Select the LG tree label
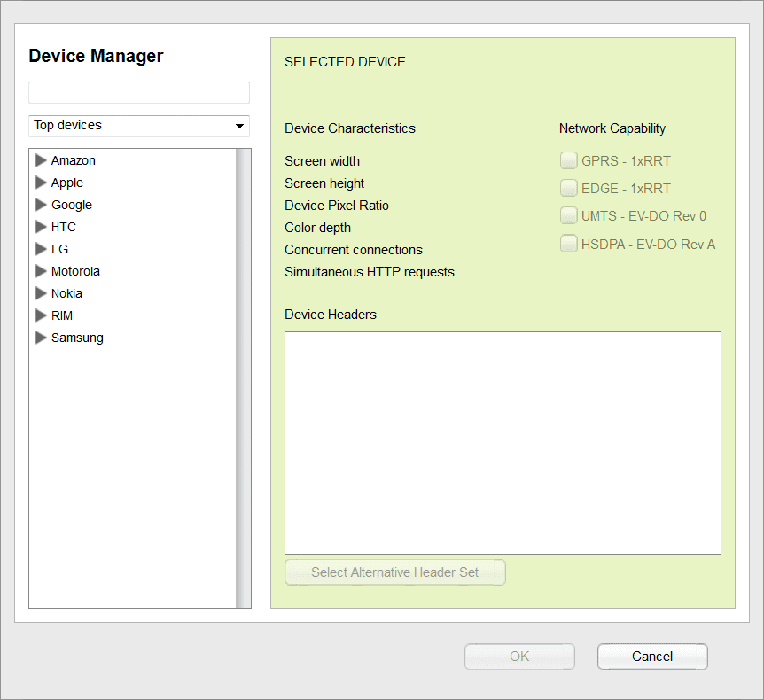764x700 pixels. pyautogui.click(x=59, y=249)
